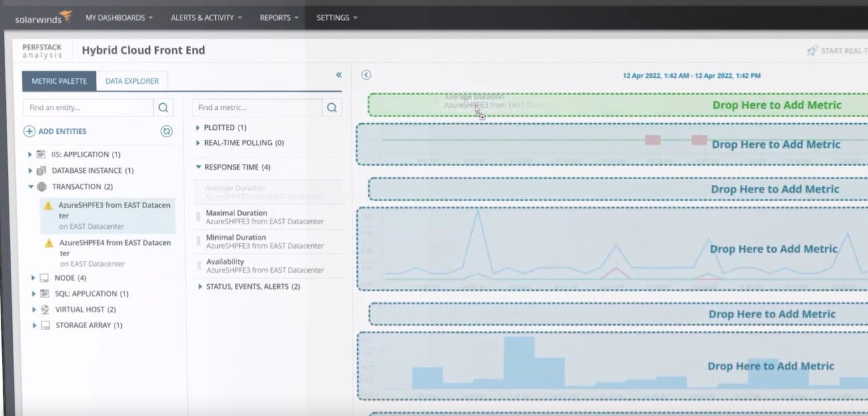This screenshot has width=868, height=416.
Task: Click drag handle of Minimal Duration metric
Action: click(x=199, y=241)
